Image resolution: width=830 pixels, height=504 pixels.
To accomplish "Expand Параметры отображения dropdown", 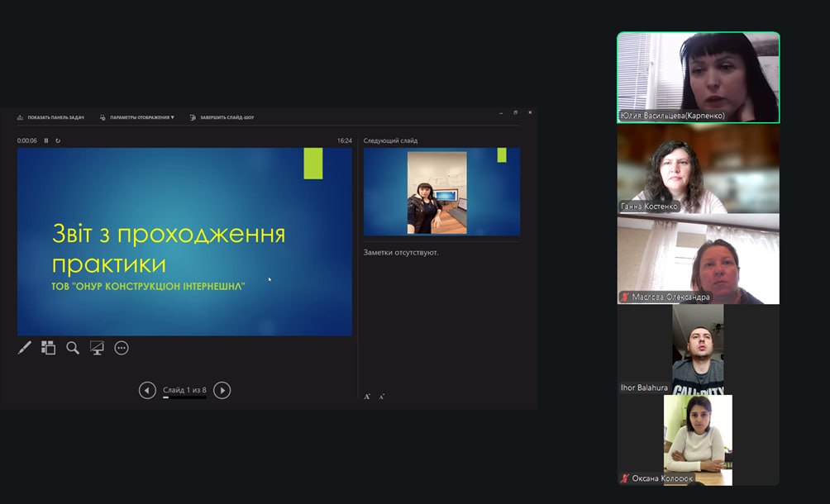I will coord(141,117).
